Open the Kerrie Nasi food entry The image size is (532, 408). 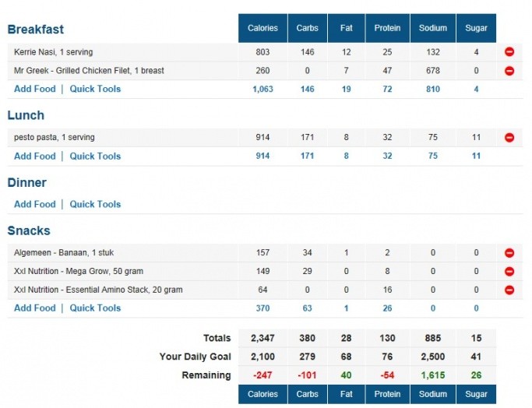[53, 52]
